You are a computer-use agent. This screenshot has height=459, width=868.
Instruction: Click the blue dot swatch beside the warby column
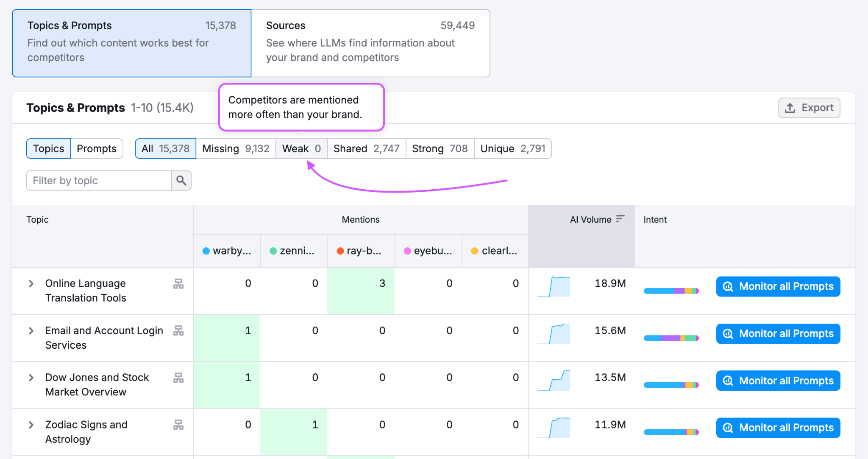(206, 251)
